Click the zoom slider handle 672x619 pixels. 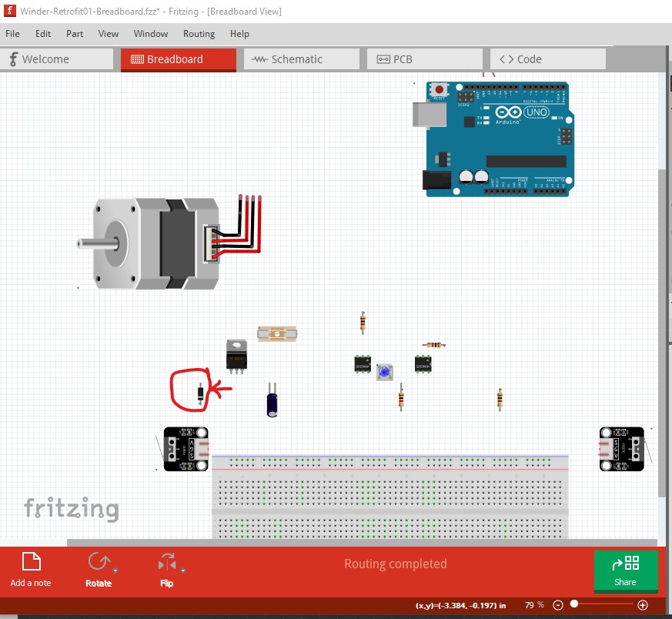(x=574, y=604)
